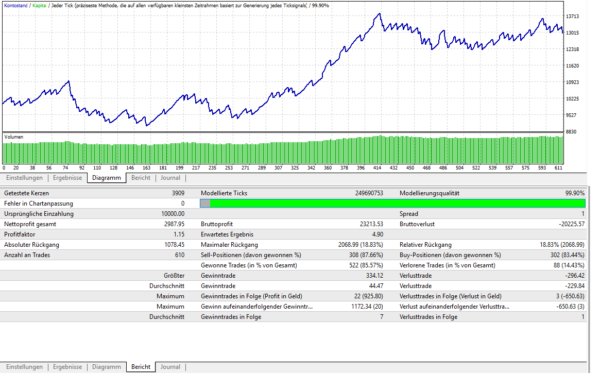600x389 pixels.
Task: Click 'Modellierte Ticks' label
Action: [x=224, y=193]
